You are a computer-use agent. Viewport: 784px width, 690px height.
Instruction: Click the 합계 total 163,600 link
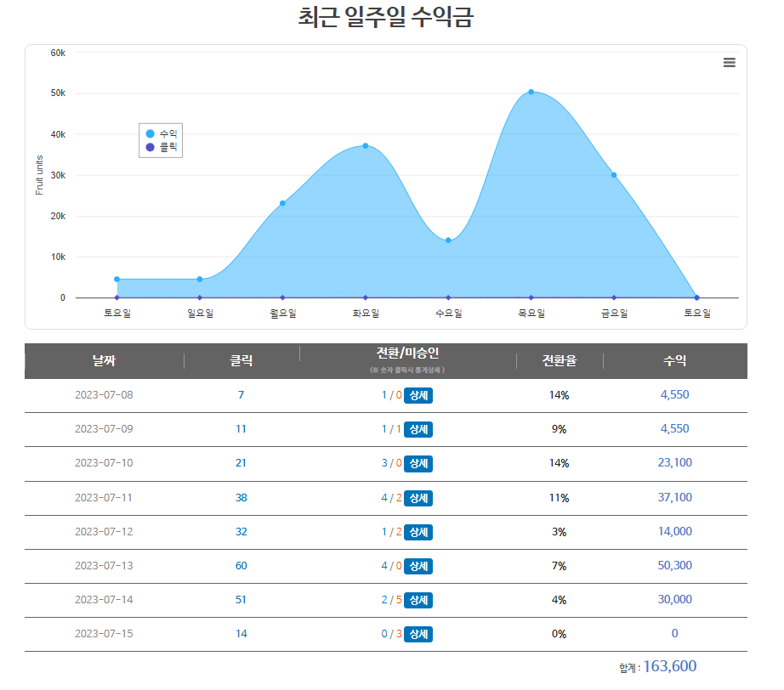(673, 666)
